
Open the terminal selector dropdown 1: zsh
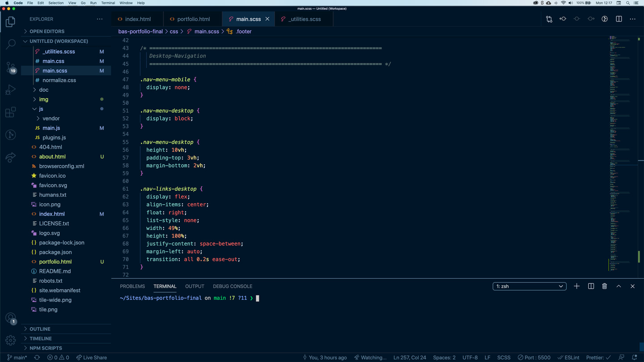click(x=530, y=286)
